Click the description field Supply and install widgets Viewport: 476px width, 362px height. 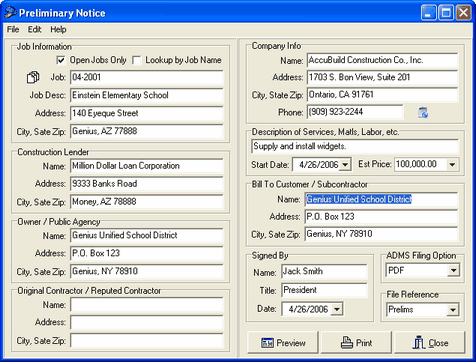(355, 146)
